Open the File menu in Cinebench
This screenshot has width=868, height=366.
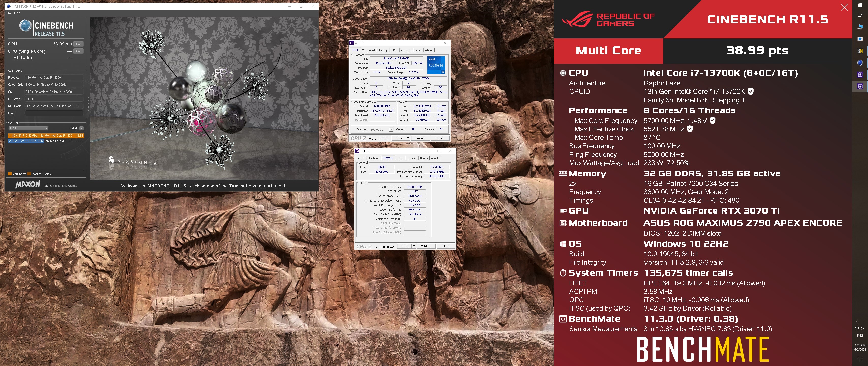coord(9,13)
